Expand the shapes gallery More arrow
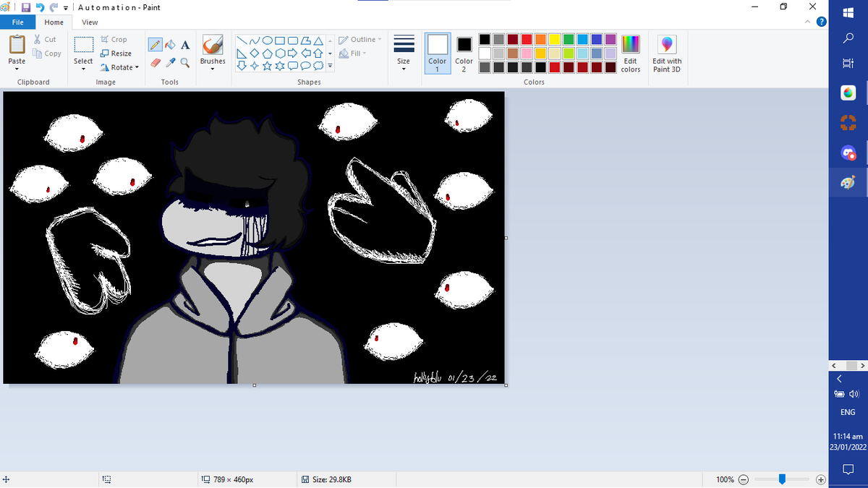 coord(330,66)
